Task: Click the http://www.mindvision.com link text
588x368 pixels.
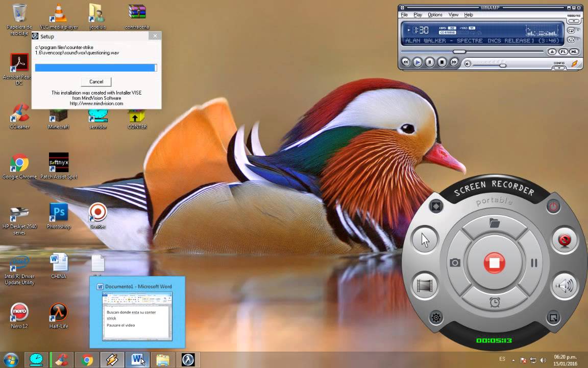Action: coord(96,104)
